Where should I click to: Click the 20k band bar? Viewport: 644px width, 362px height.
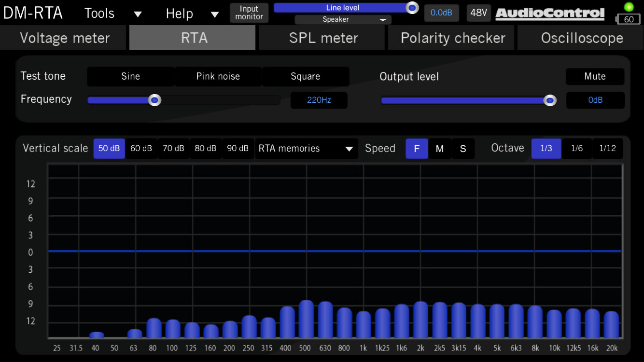(611, 325)
